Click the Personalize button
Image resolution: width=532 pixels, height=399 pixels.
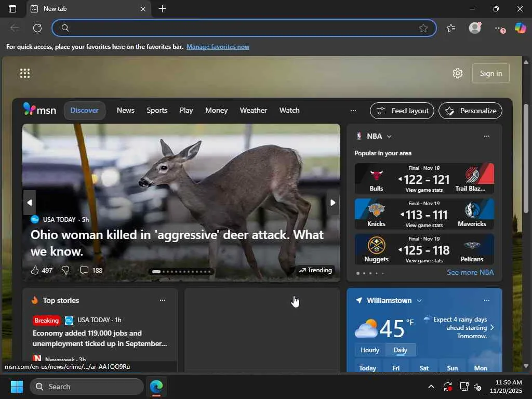(470, 111)
